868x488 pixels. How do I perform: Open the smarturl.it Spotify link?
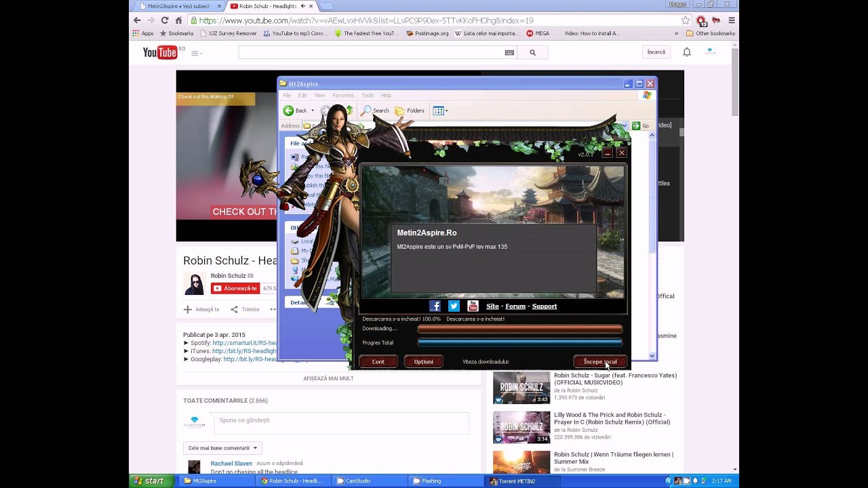[245, 343]
